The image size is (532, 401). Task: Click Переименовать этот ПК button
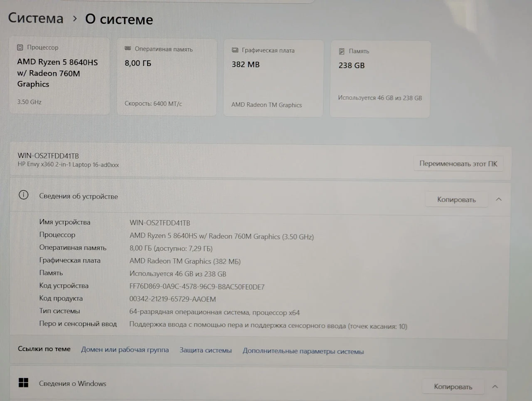458,163
